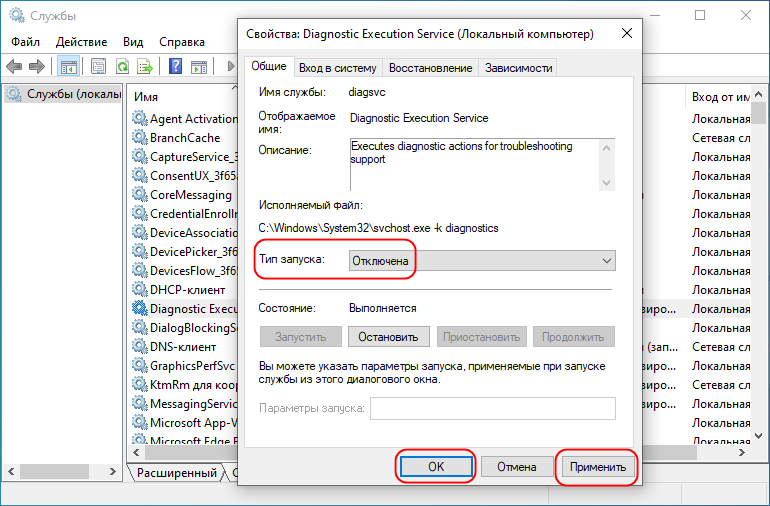Image resolution: width=770 pixels, height=506 pixels.
Task: Click the Вход от имени column header
Action: (720, 97)
